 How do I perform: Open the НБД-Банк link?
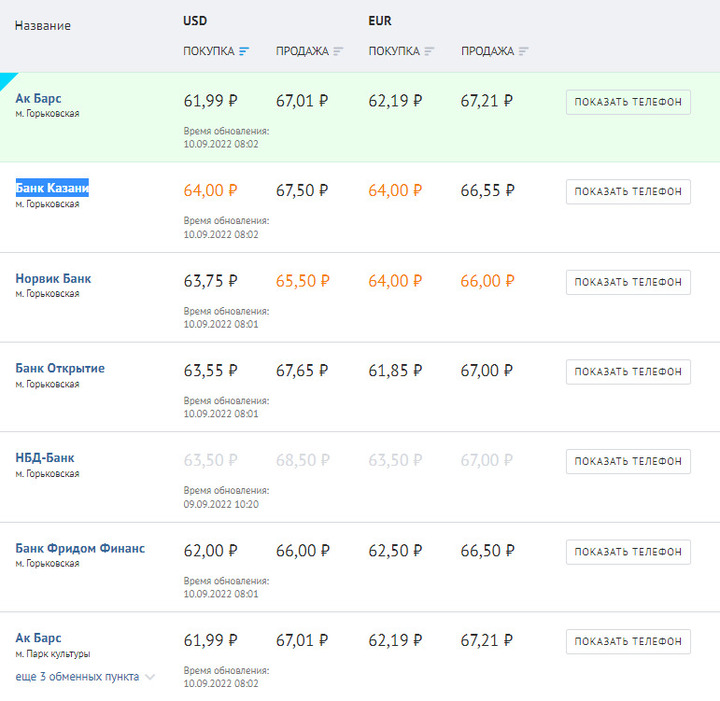pos(45,458)
